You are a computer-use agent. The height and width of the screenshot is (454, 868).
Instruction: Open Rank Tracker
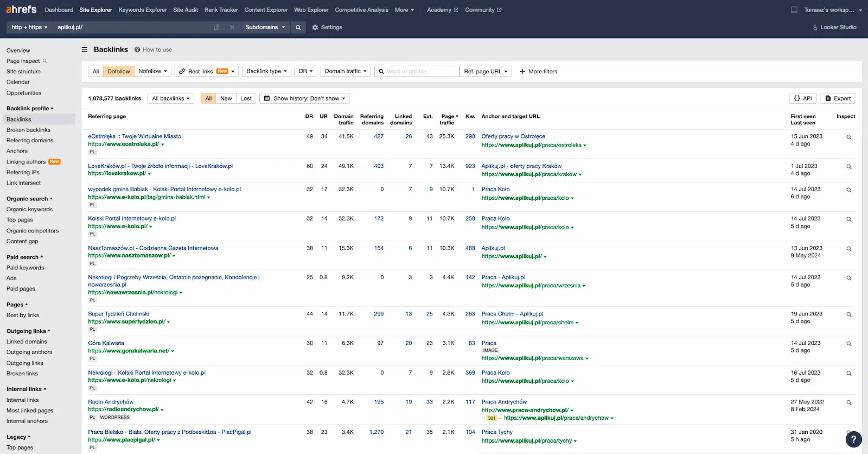[221, 10]
